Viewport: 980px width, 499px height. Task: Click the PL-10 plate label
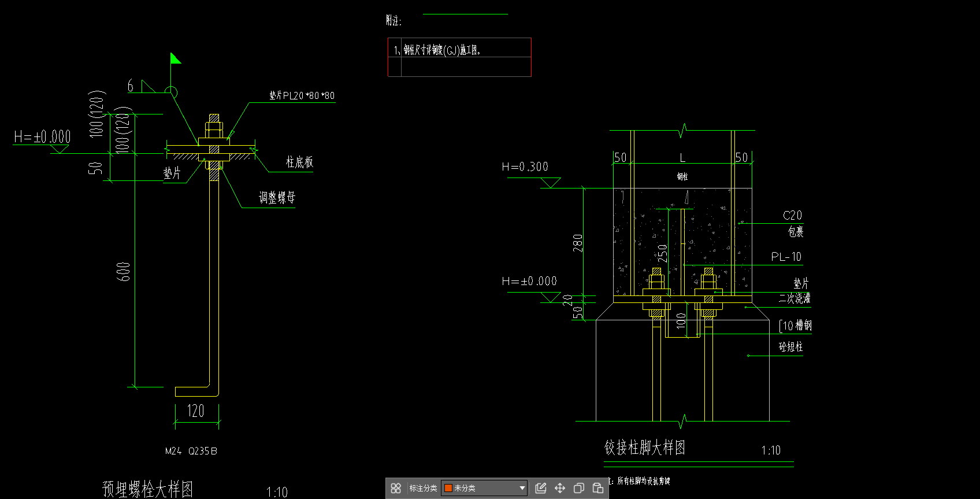(786, 257)
